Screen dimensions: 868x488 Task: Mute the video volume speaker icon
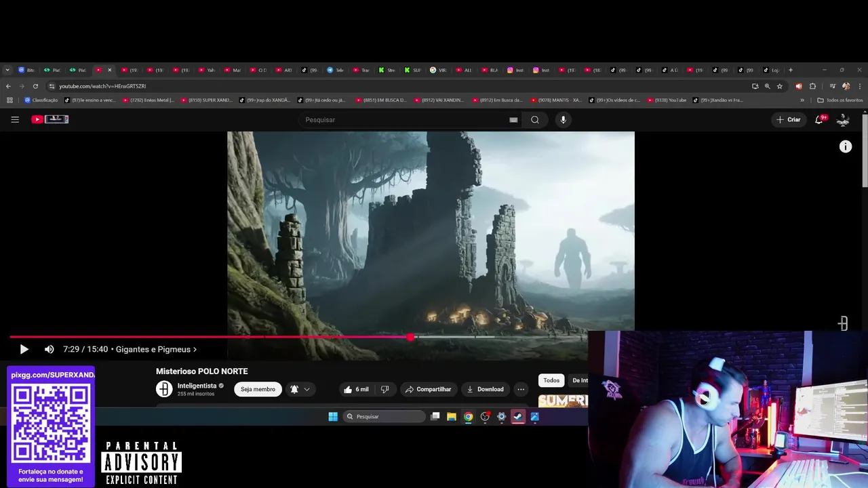49,349
